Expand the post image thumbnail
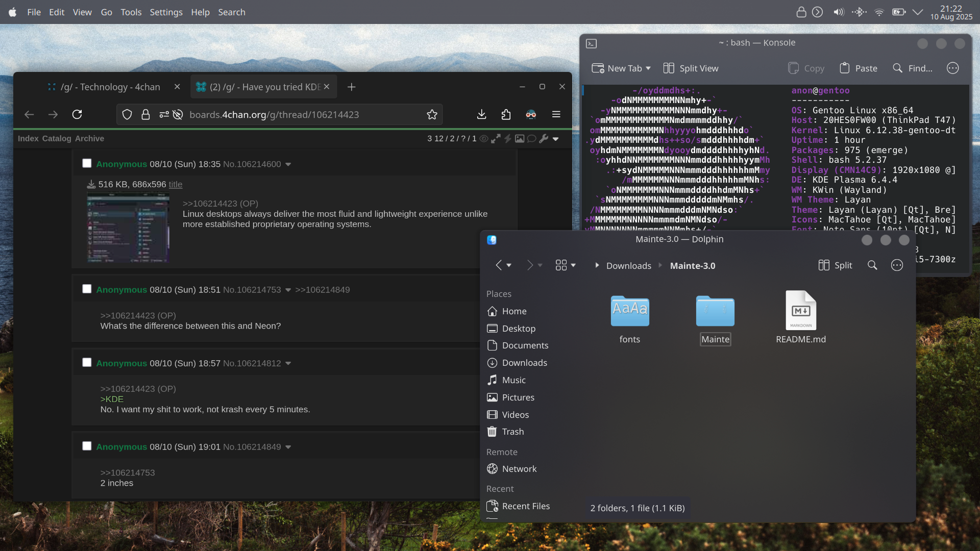Image resolution: width=980 pixels, height=551 pixels. (x=128, y=228)
